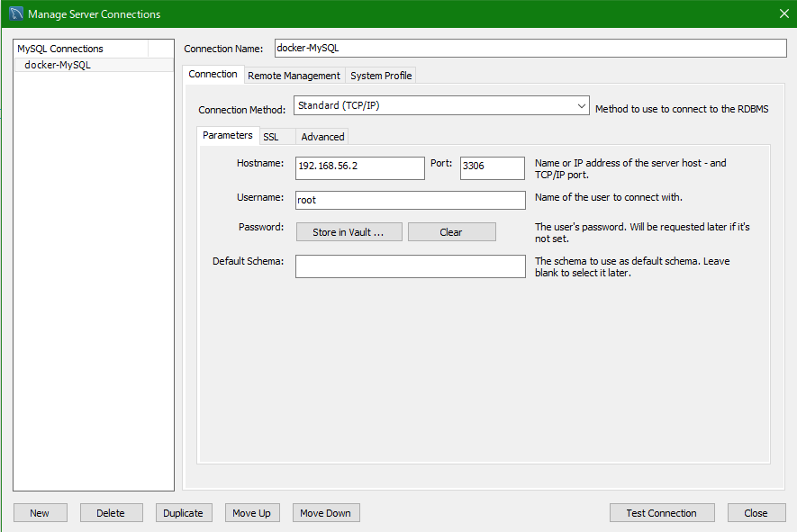The image size is (797, 532).
Task: Click the 'Hostname:' label
Action: point(259,163)
